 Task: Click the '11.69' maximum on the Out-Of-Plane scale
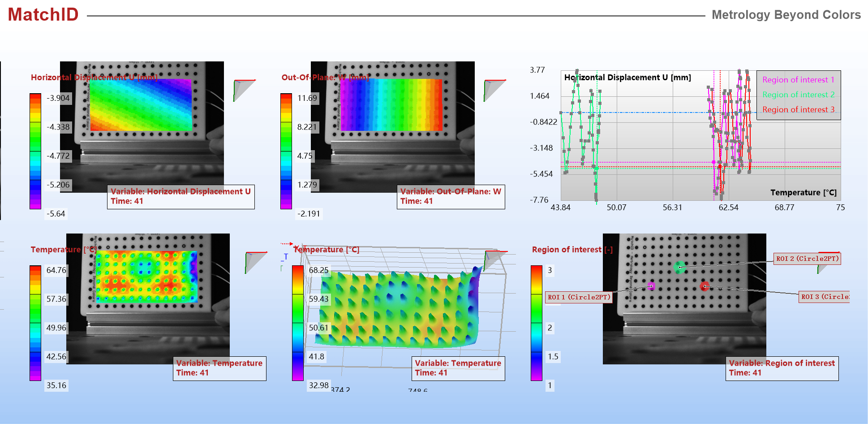[307, 98]
